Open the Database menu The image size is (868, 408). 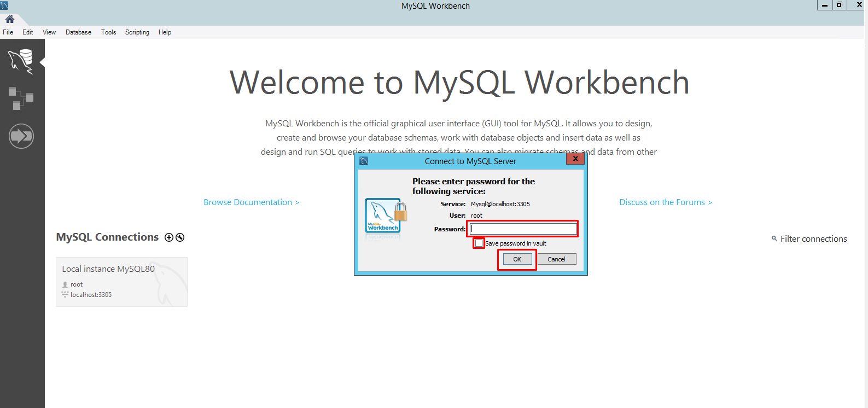coord(79,32)
